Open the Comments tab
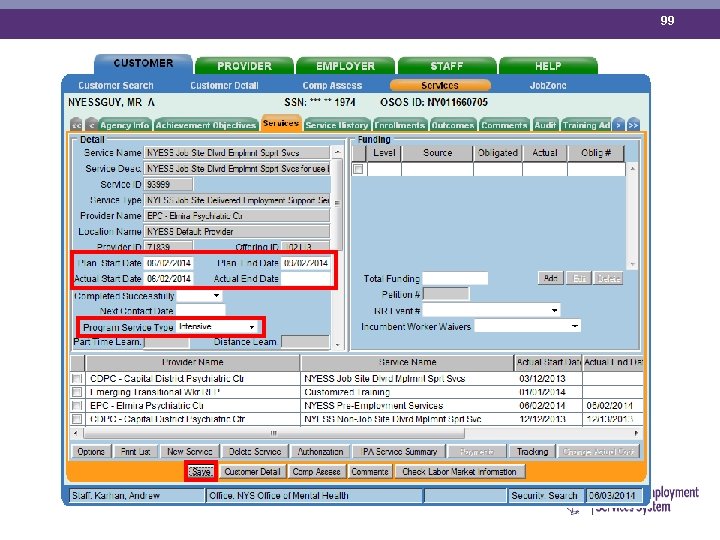 tap(504, 125)
